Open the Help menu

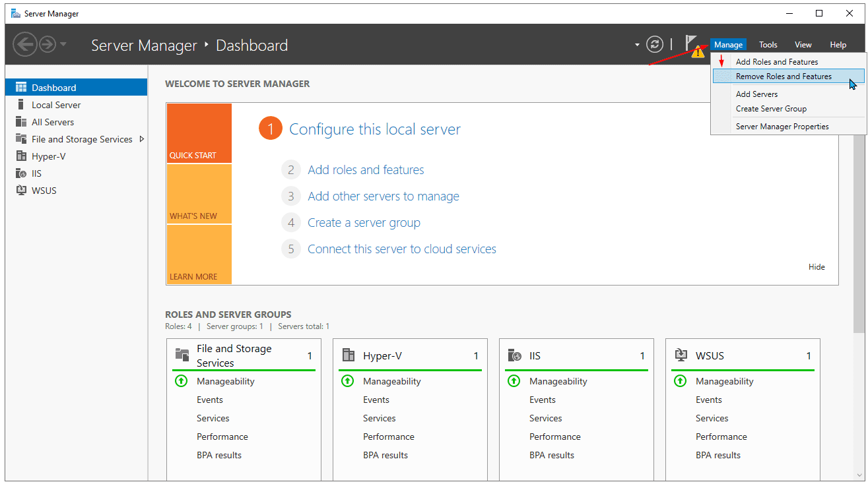[838, 45]
